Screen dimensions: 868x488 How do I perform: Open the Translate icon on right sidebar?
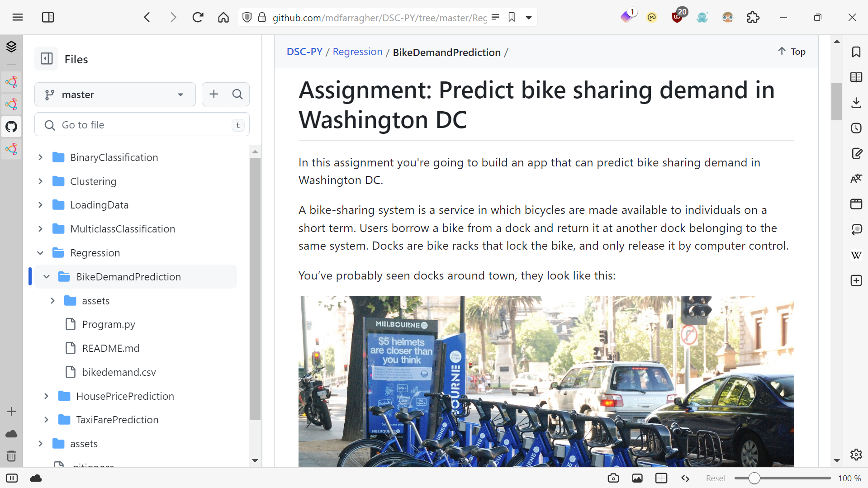pyautogui.click(x=856, y=178)
